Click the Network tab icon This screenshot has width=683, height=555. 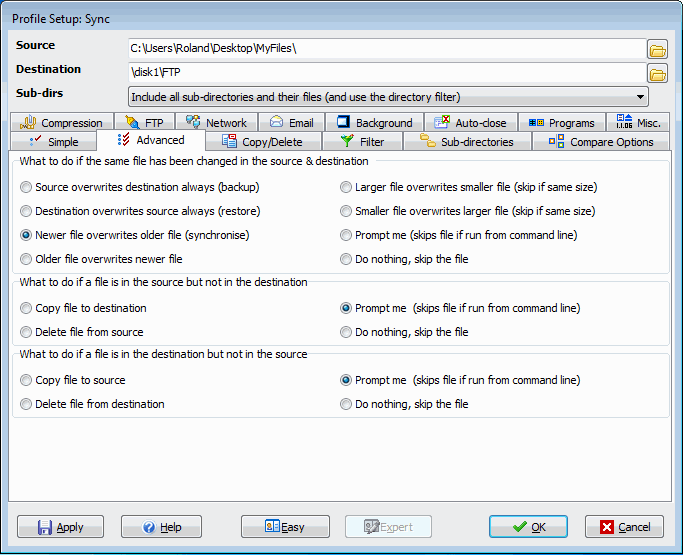[193, 123]
